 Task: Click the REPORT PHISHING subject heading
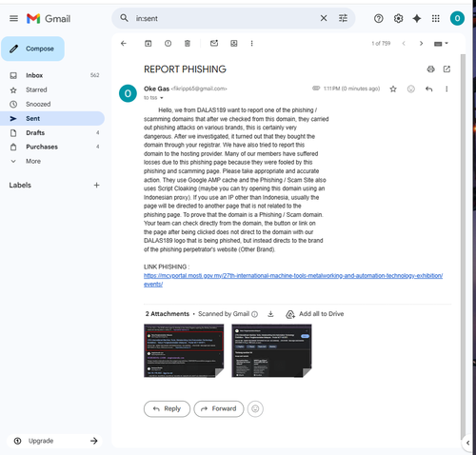pyautogui.click(x=185, y=69)
